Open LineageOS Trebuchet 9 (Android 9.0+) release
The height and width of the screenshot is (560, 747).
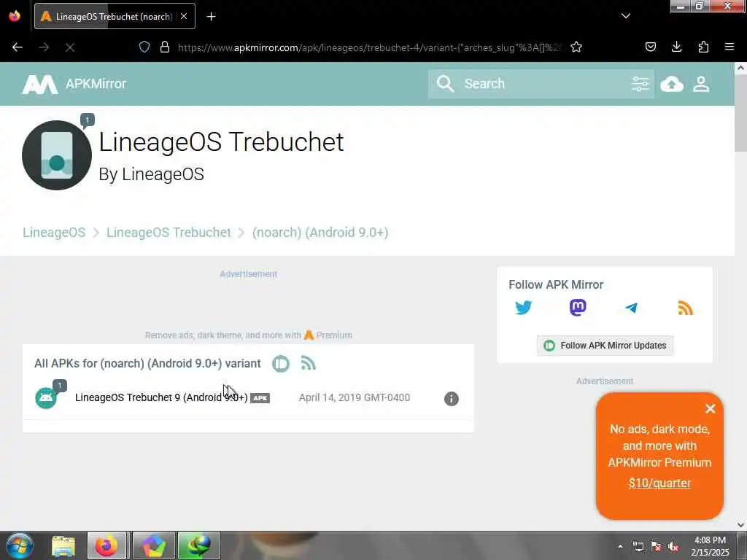point(161,397)
